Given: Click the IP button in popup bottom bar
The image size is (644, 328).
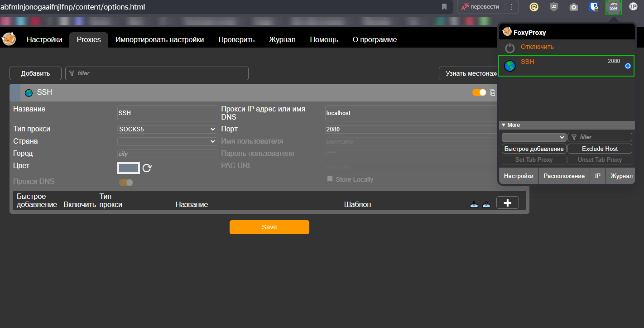Looking at the screenshot, I should coord(598,176).
